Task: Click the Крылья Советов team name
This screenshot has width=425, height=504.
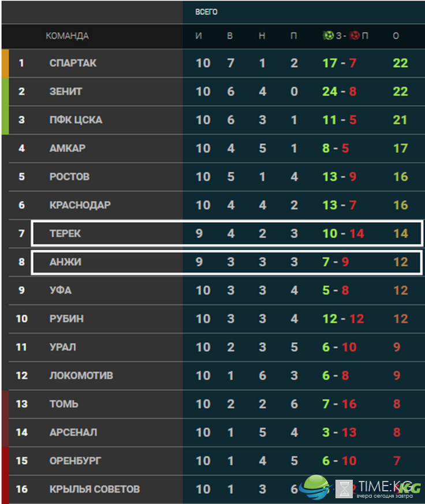Action: point(95,489)
